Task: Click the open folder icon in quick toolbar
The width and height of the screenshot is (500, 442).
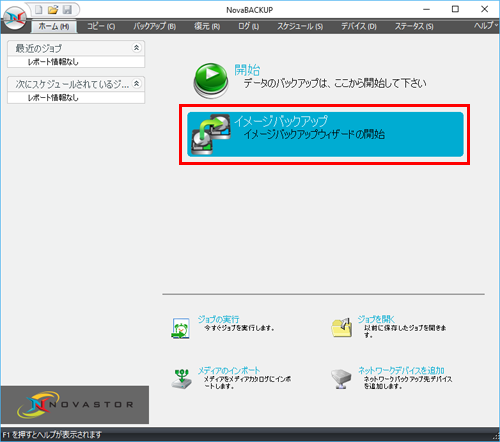Action: (x=53, y=10)
